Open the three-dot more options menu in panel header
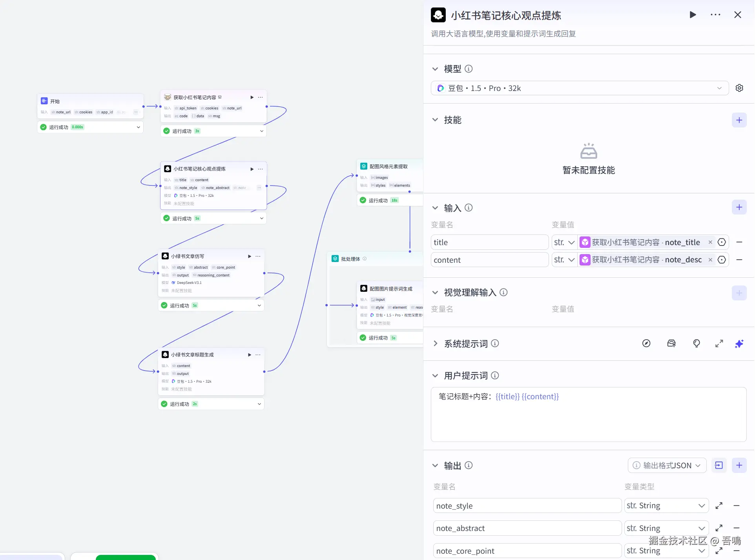Image resolution: width=755 pixels, height=560 pixels. (x=715, y=15)
